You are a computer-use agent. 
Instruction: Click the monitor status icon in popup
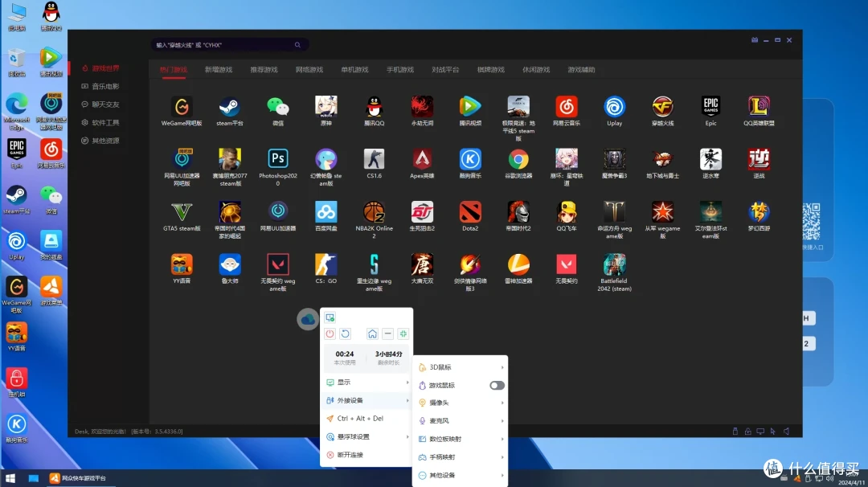pos(330,317)
